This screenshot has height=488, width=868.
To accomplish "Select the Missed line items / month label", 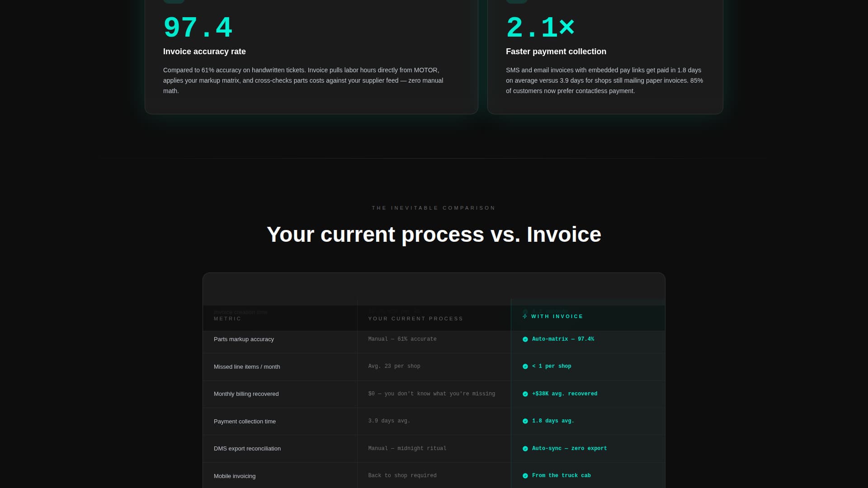I will (247, 367).
